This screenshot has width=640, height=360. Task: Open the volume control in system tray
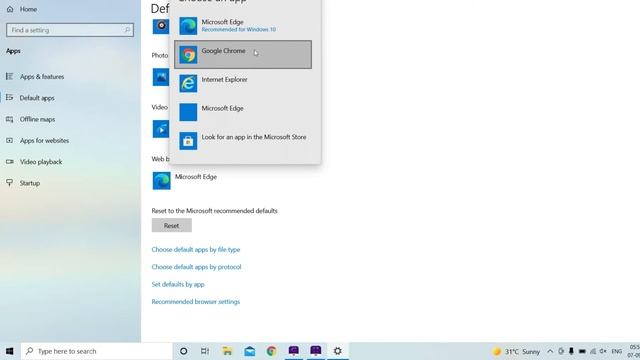(603, 351)
